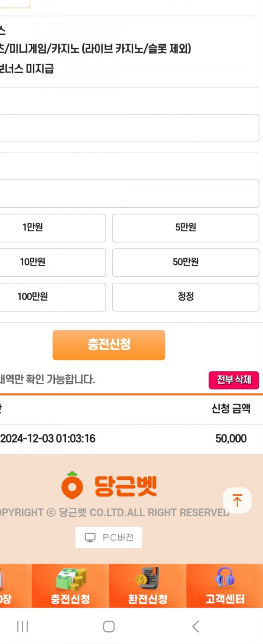Tap the 당근벳 carrot logo
Image resolution: width=263 pixels, height=644 pixels.
[x=109, y=486]
